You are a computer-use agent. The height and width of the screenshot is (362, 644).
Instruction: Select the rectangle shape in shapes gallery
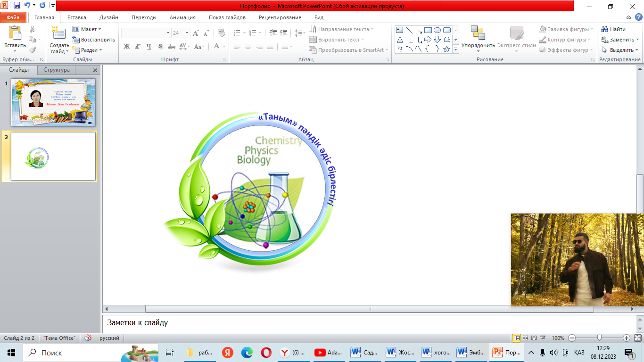coord(428,30)
